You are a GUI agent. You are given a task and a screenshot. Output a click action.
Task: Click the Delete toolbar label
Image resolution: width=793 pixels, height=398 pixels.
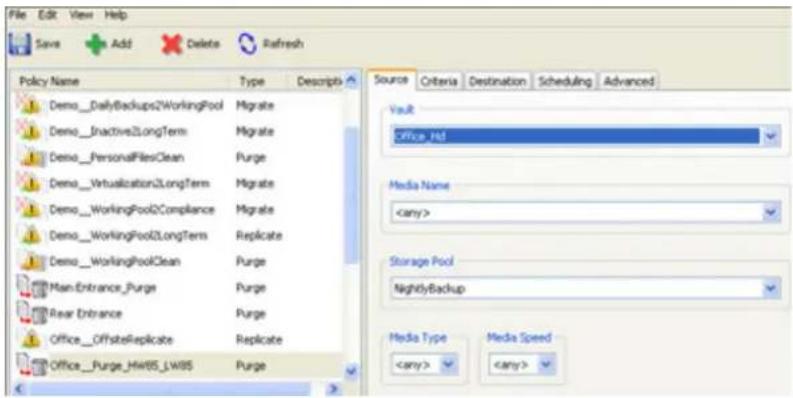coord(203,45)
